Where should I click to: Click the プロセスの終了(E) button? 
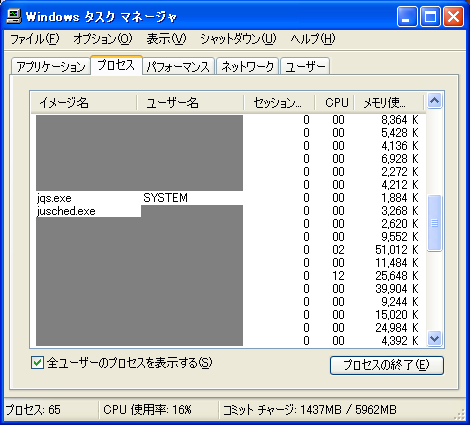tap(387, 365)
